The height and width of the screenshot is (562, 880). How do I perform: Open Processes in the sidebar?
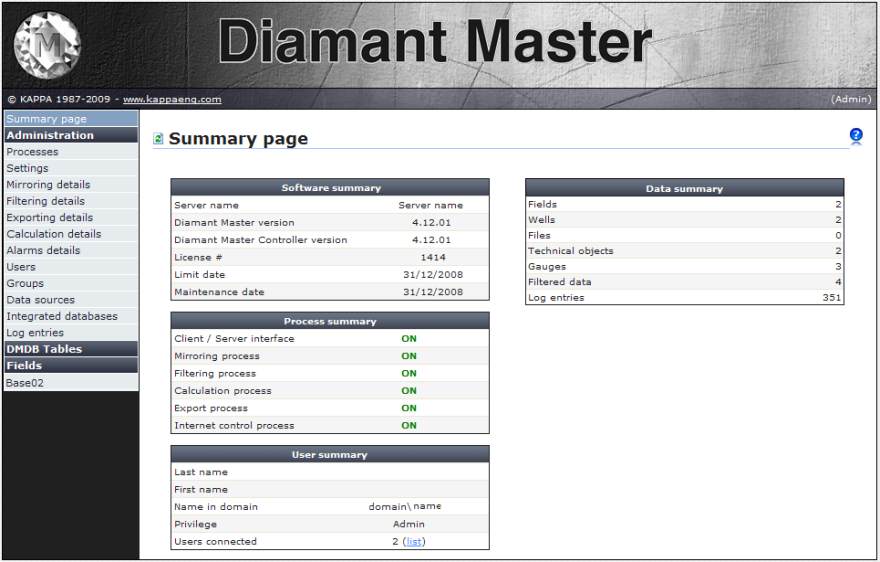tap(32, 152)
